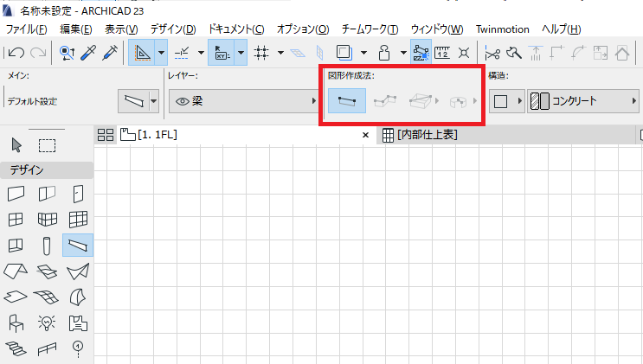Viewport: 643px width, 364px height.
Task: Pick up parameters with eyedropper tool
Action: (x=88, y=53)
